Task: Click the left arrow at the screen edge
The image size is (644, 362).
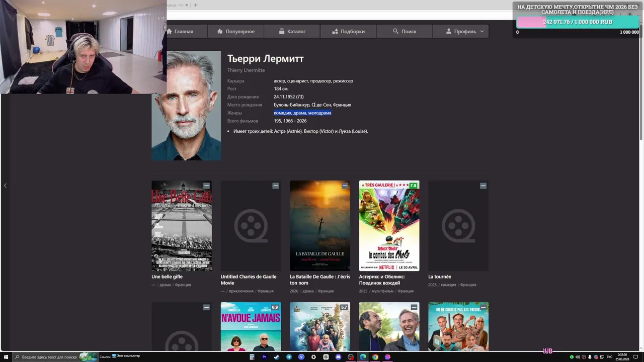Action: [x=5, y=186]
